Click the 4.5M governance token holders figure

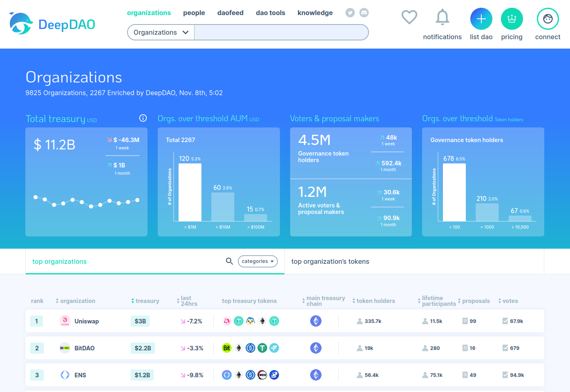tap(314, 140)
